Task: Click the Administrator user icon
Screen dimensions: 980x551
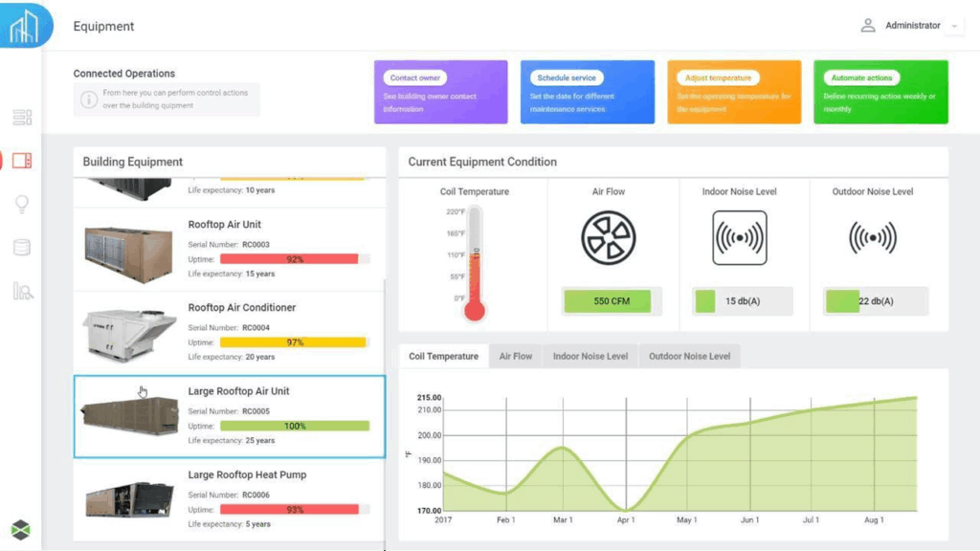Action: (867, 26)
